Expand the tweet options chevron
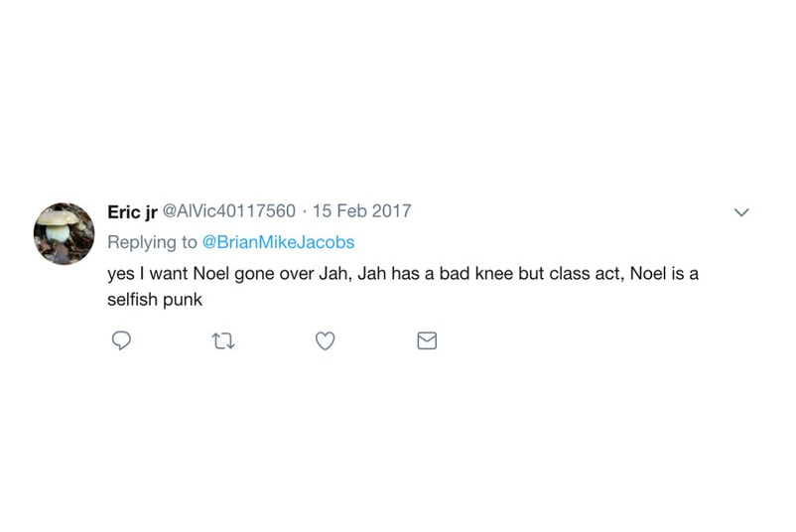This screenshot has width=796, height=532. tap(741, 212)
